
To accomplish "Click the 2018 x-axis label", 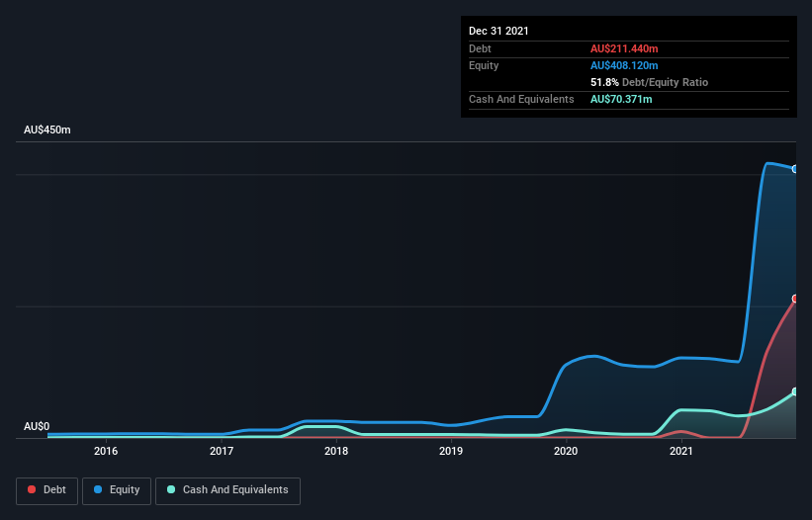I will (x=336, y=451).
